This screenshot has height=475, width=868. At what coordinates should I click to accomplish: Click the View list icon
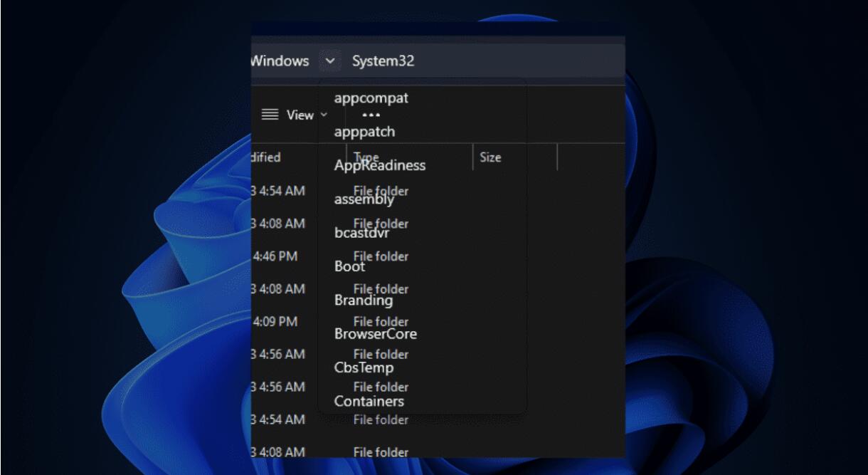pyautogui.click(x=270, y=115)
